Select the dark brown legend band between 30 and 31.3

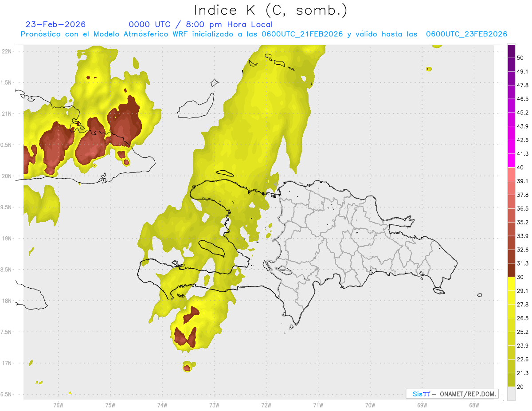pos(511,270)
